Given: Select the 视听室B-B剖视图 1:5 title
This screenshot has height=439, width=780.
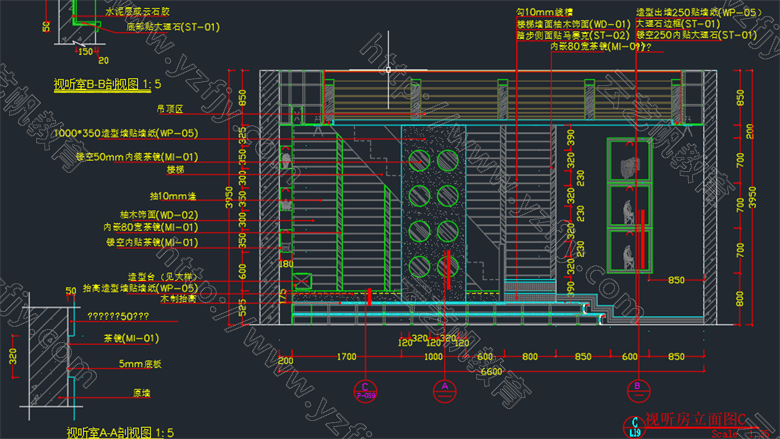Looking at the screenshot, I should click(107, 84).
